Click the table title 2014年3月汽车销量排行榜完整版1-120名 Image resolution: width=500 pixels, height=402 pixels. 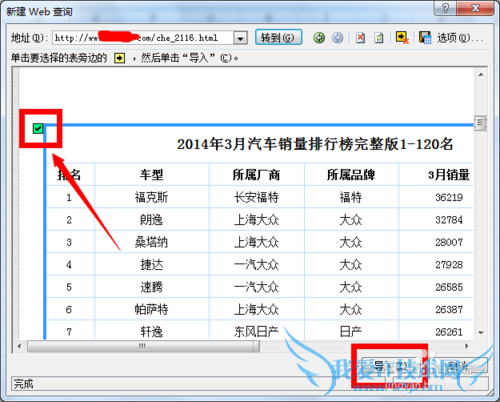315,144
